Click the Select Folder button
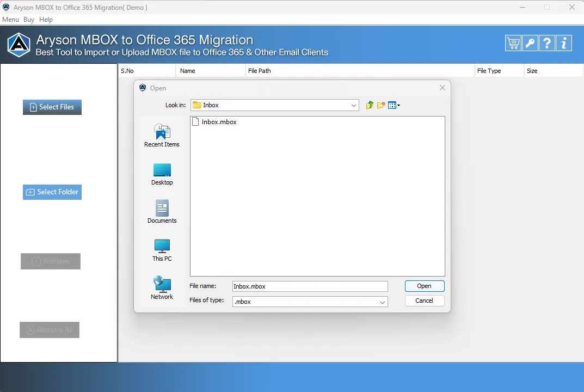The height and width of the screenshot is (392, 584). 52,192
